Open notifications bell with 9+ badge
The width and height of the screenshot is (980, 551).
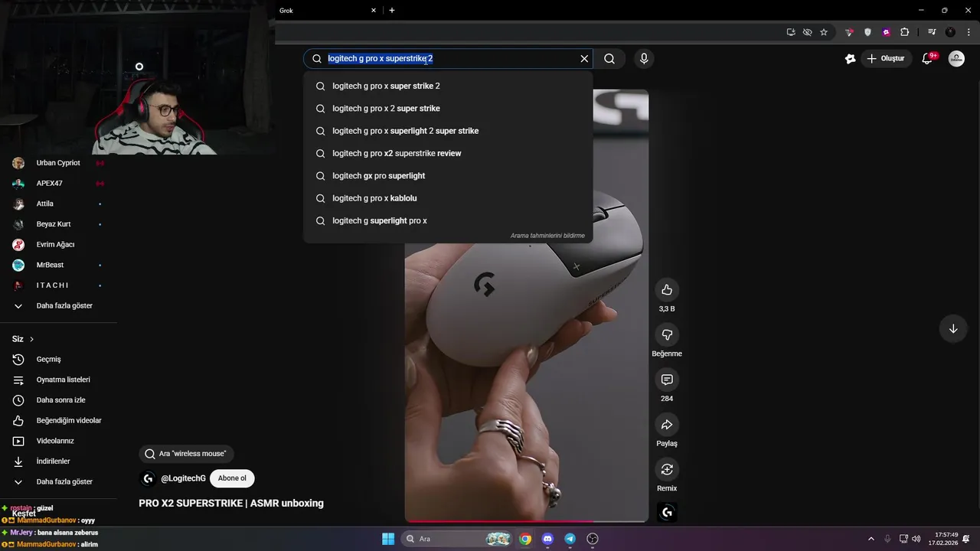coord(927,58)
